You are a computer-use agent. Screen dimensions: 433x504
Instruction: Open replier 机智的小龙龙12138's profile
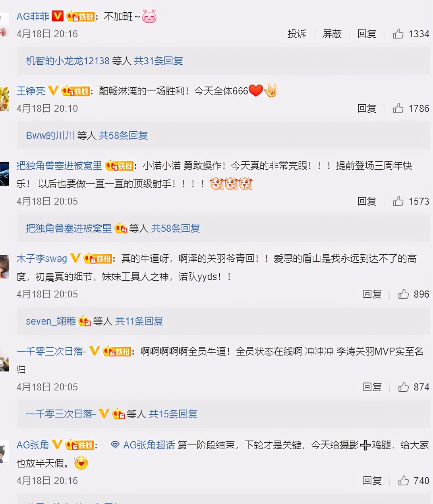click(68, 61)
